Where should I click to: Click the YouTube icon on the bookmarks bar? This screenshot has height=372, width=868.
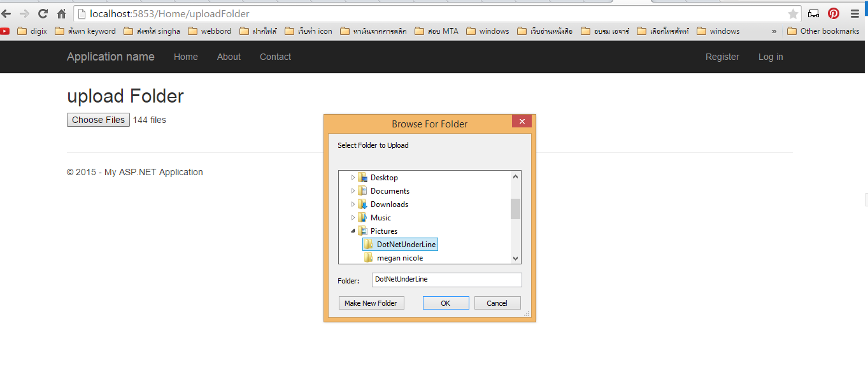(5, 31)
